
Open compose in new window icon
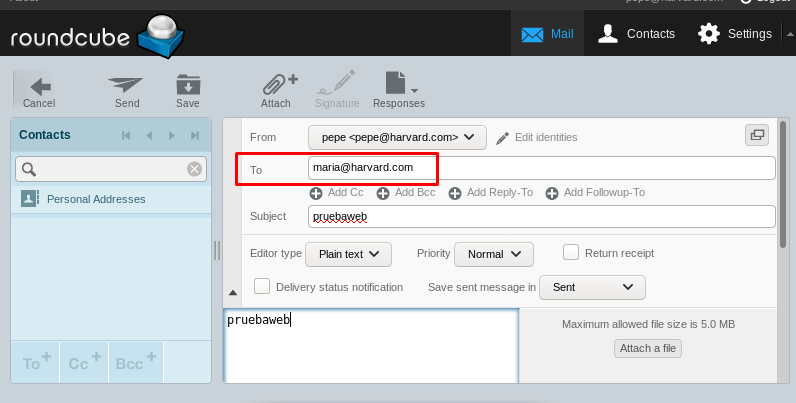[x=756, y=135]
